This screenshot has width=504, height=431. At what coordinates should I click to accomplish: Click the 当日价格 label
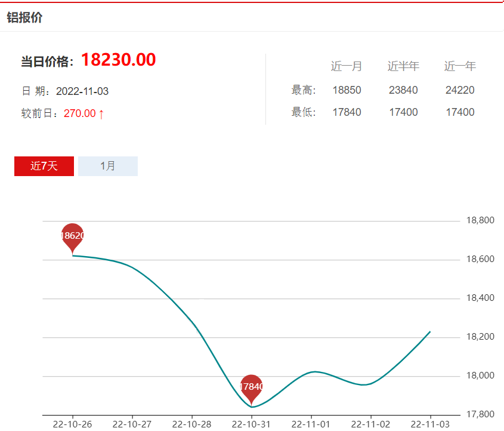pyautogui.click(x=47, y=61)
